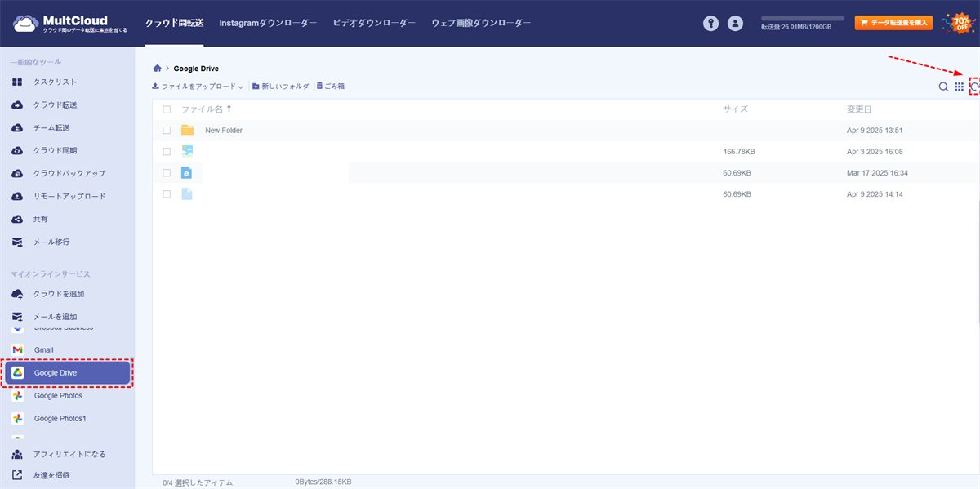Open the user account avatar icon
This screenshot has height=489, width=980.
(735, 24)
